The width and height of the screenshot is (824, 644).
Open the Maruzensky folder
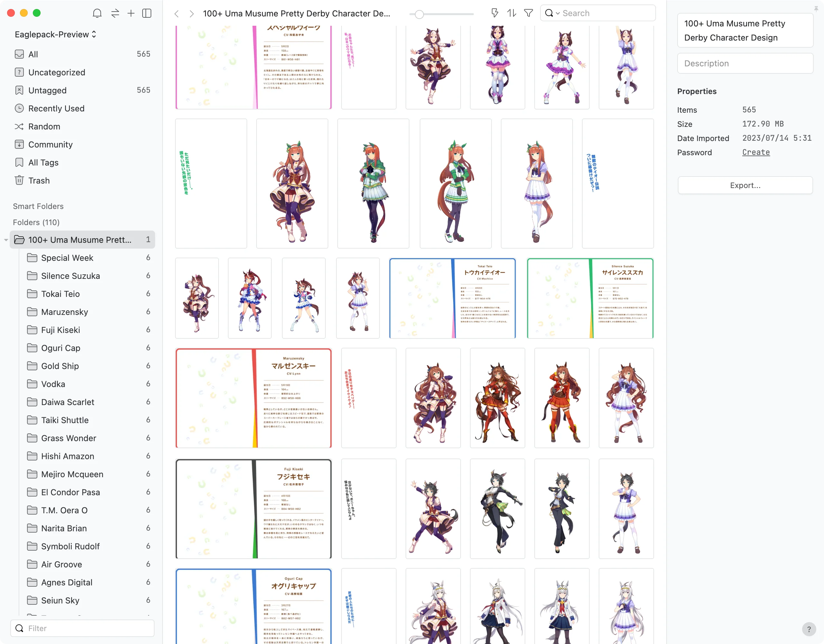(89, 312)
